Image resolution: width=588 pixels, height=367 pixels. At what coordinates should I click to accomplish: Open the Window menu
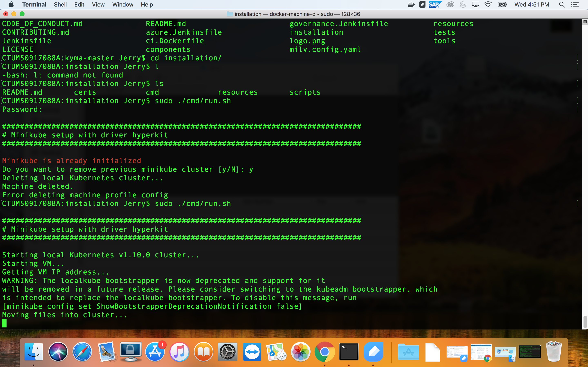(x=122, y=4)
